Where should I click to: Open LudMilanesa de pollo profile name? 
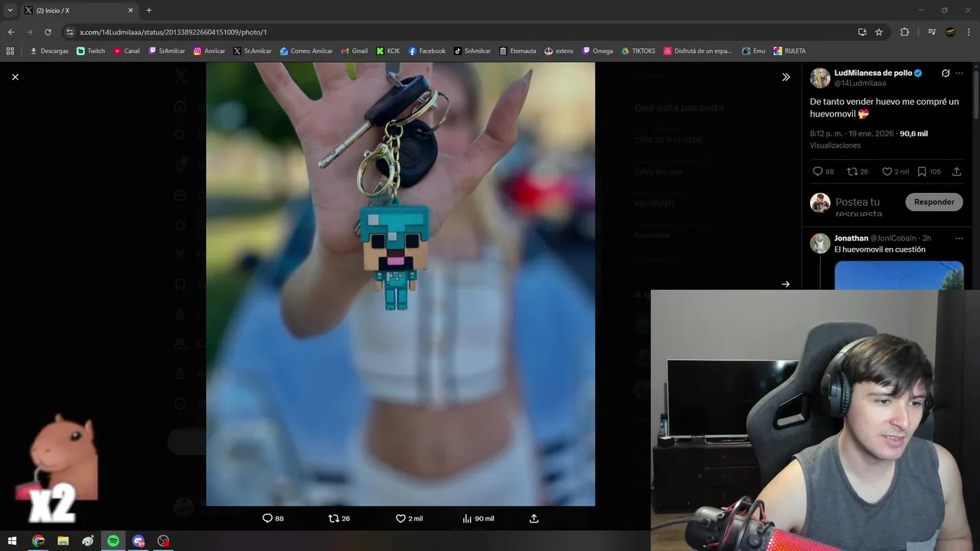873,73
